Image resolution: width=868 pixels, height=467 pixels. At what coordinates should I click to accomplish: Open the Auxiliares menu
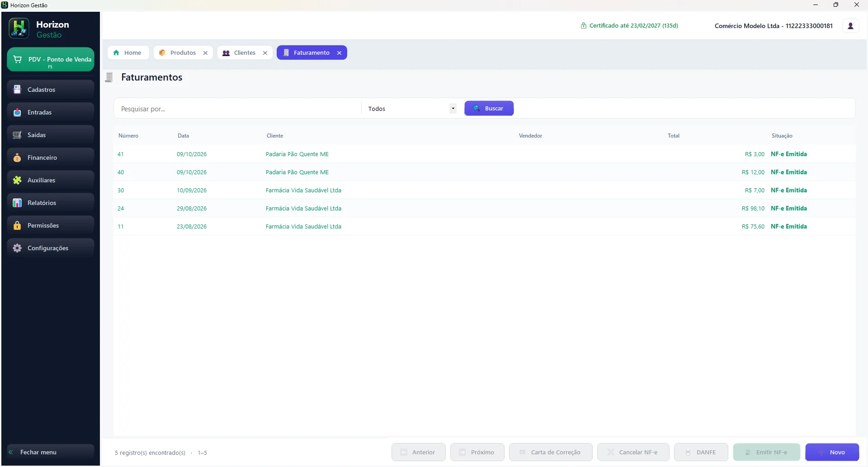coord(51,180)
